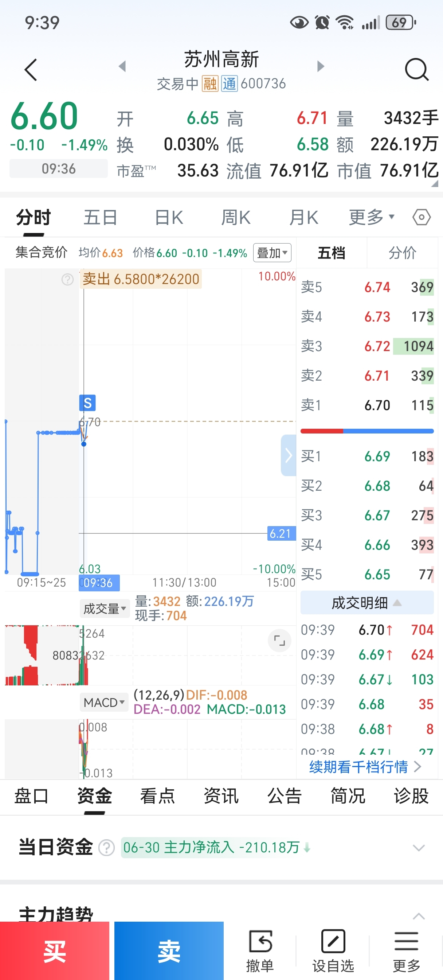Collapse the 成交明细 trade details

[367, 603]
